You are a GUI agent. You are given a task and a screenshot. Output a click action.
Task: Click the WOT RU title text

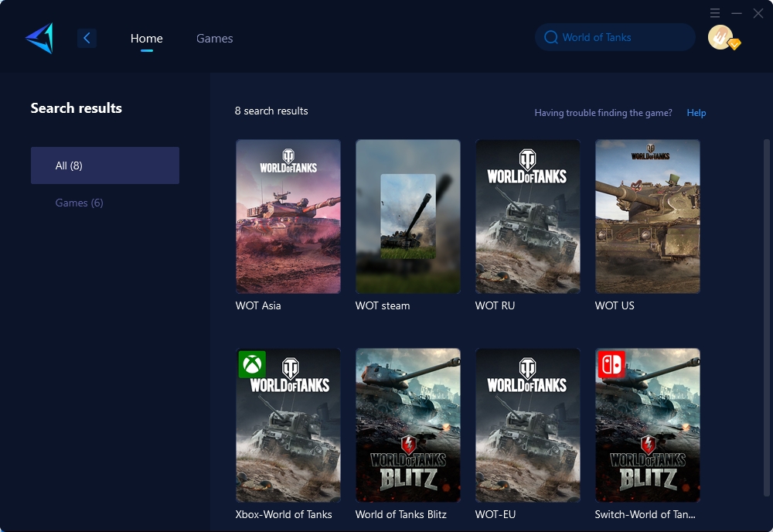(x=495, y=305)
